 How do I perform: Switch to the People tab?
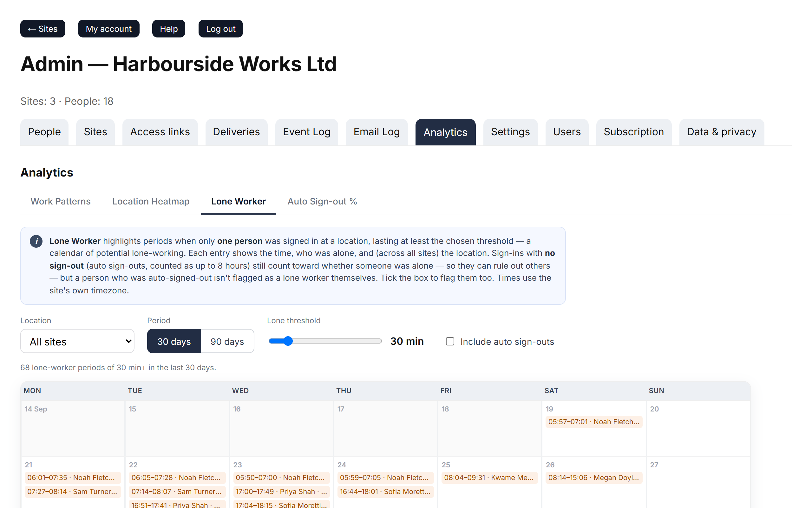pyautogui.click(x=44, y=132)
